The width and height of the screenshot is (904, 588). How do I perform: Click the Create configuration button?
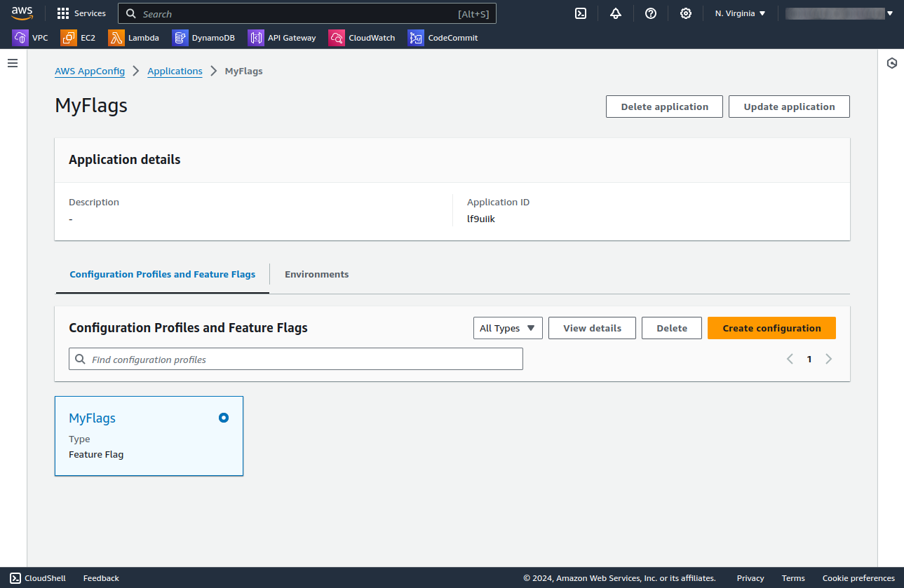tap(771, 328)
